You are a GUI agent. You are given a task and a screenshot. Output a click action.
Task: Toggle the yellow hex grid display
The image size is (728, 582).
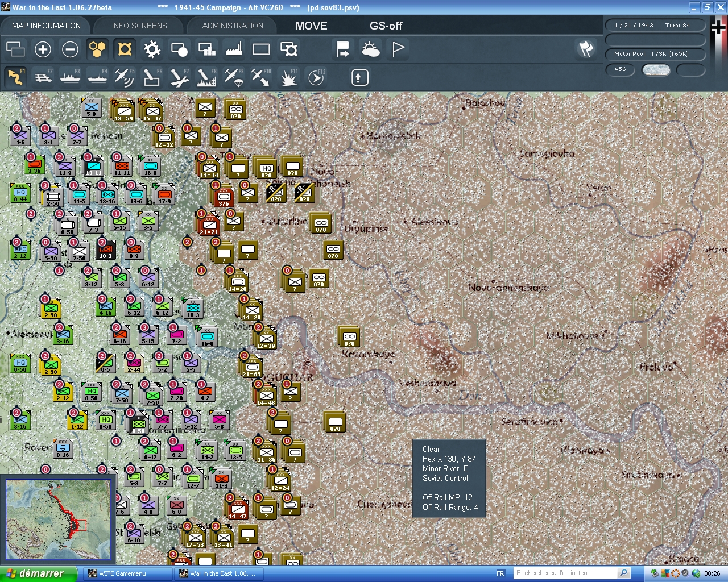[97, 49]
